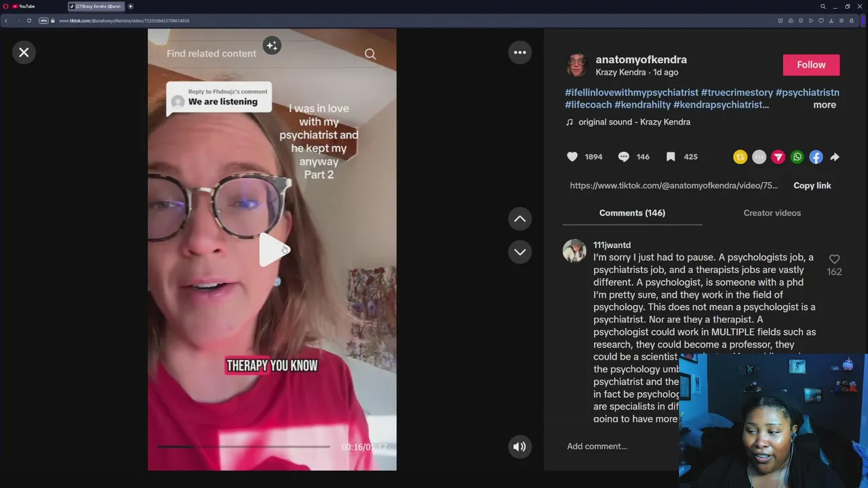Go back in browser history
This screenshot has width=868, height=488.
click(5, 20)
